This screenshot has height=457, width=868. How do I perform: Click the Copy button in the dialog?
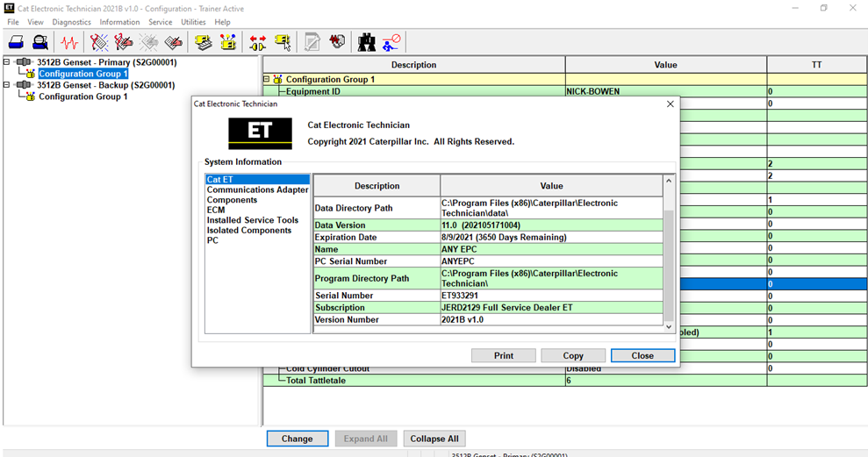(x=573, y=356)
